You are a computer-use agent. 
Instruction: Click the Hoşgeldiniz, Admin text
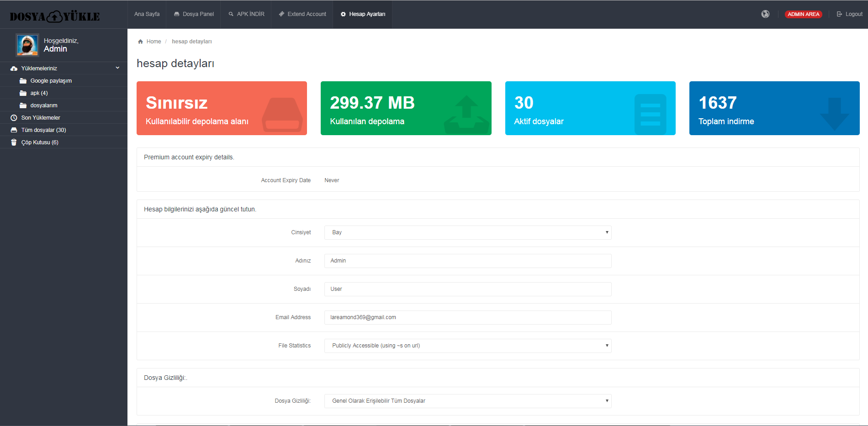pyautogui.click(x=61, y=45)
